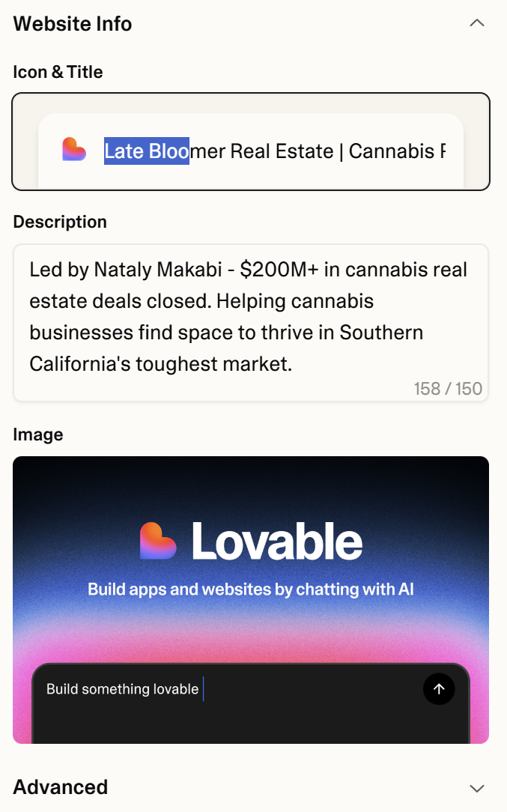This screenshot has width=507, height=812.
Task: Click the Advanced heading label
Action: (x=61, y=787)
